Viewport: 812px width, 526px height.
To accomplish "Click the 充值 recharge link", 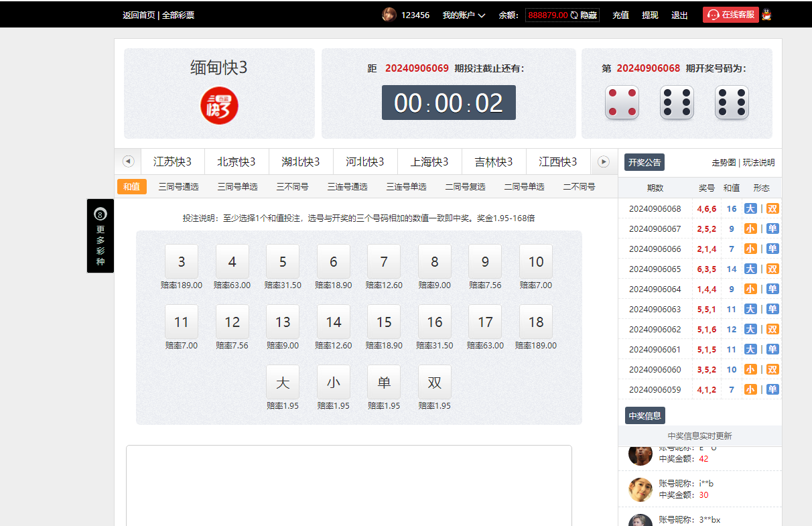I will click(x=620, y=15).
